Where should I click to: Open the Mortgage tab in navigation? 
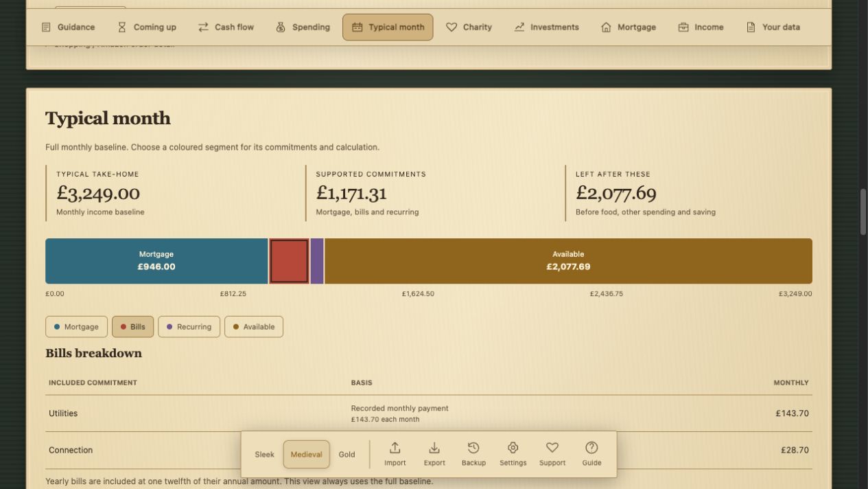pyautogui.click(x=628, y=27)
